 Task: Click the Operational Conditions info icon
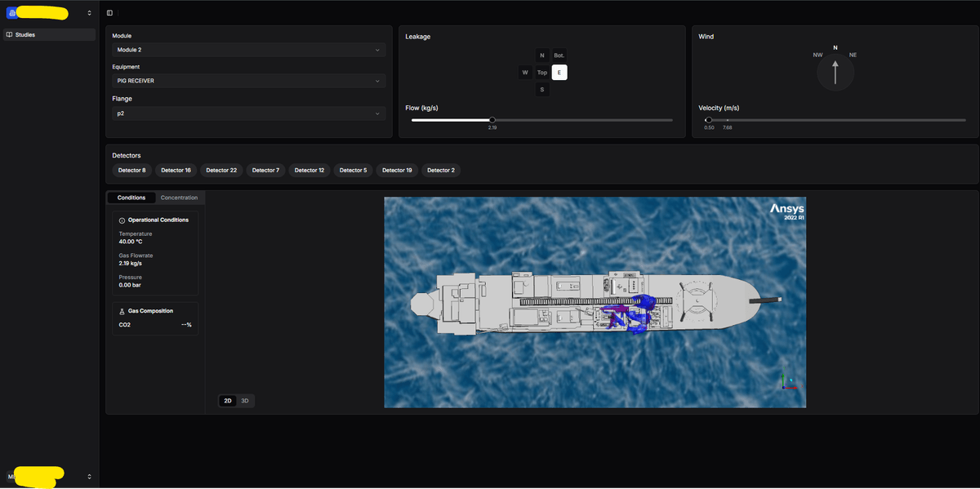pyautogui.click(x=122, y=220)
